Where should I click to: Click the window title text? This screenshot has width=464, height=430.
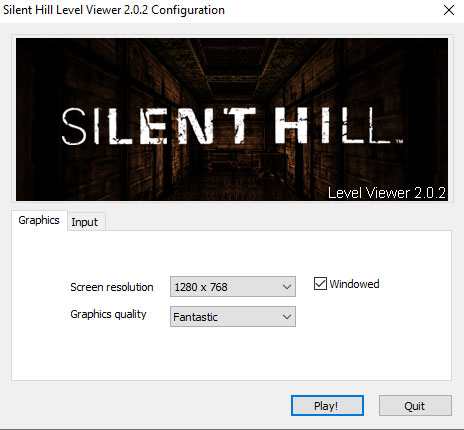tap(114, 10)
